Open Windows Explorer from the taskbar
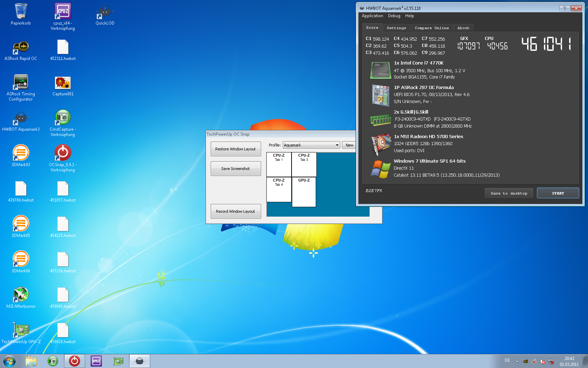Image resolution: width=588 pixels, height=368 pixels. point(31,361)
